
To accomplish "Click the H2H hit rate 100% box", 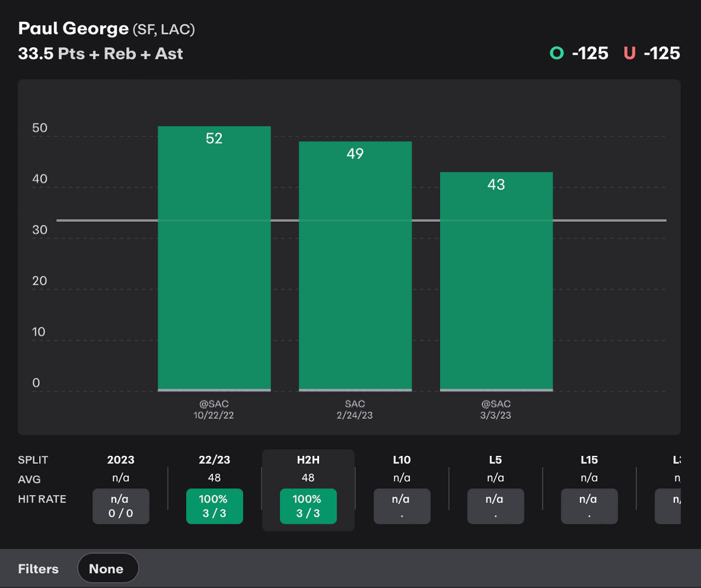I will 308,506.
